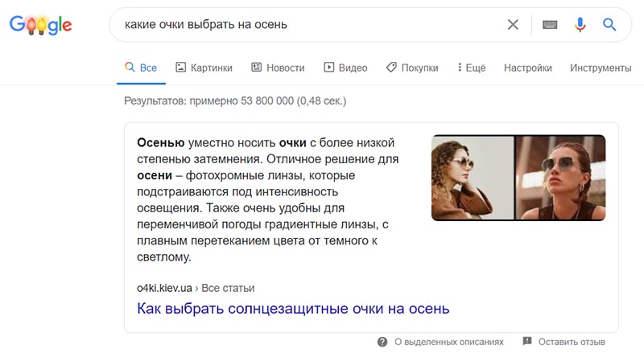644x357 pixels.
Task: Switch to the Новости tab
Action: point(278,68)
